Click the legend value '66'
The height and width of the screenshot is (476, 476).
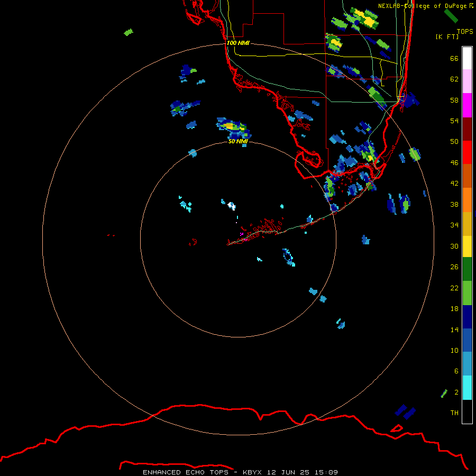coord(454,58)
